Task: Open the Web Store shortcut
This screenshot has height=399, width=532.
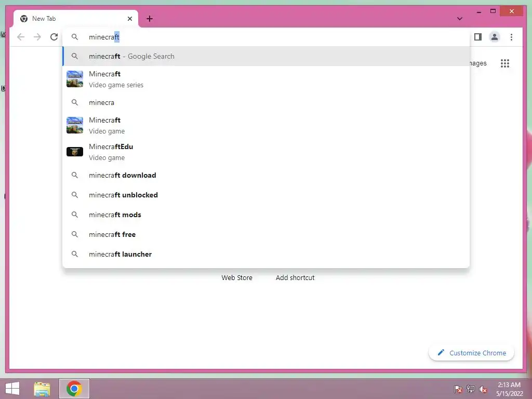Action: coord(237,277)
